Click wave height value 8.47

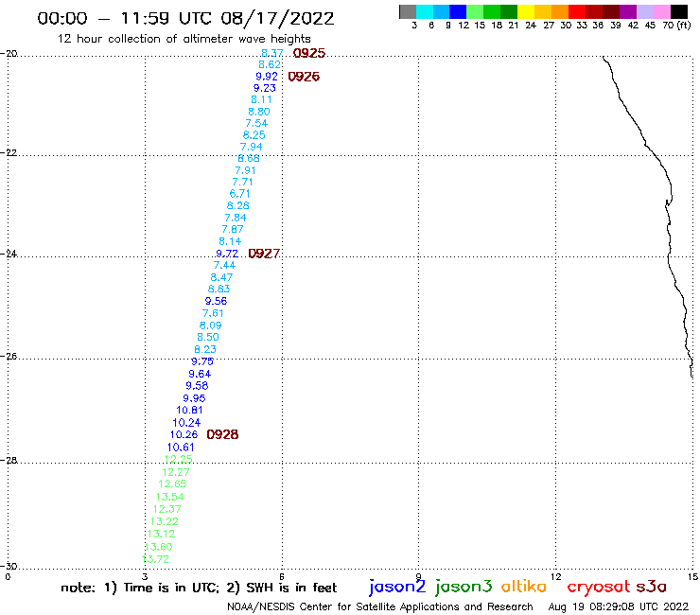coord(221,277)
